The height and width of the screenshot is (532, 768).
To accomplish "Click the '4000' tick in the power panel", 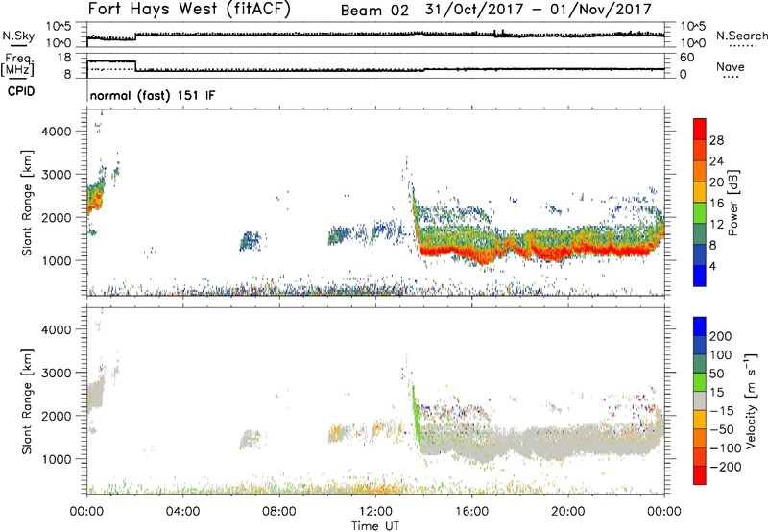I will pyautogui.click(x=57, y=132).
